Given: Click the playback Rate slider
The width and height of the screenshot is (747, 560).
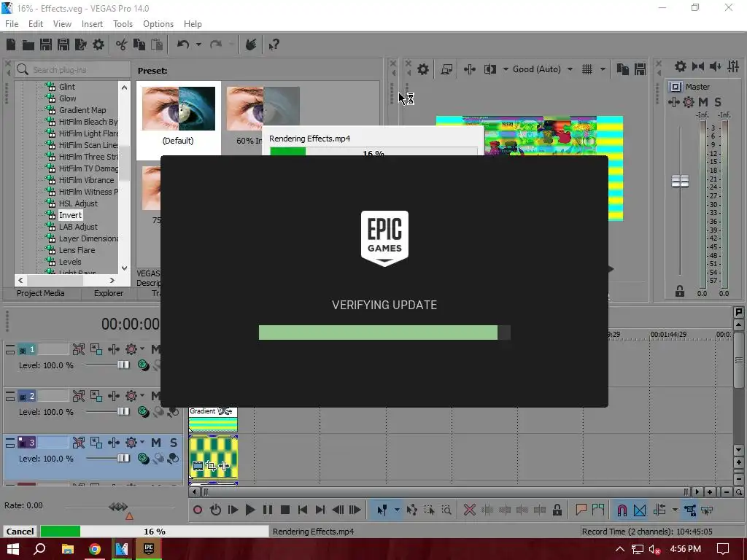Looking at the screenshot, I should click(118, 507).
